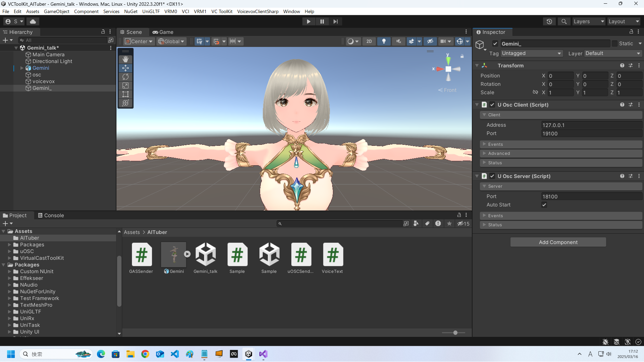The height and width of the screenshot is (362, 644).
Task: Enable the Static checkbox
Action: [614, 44]
